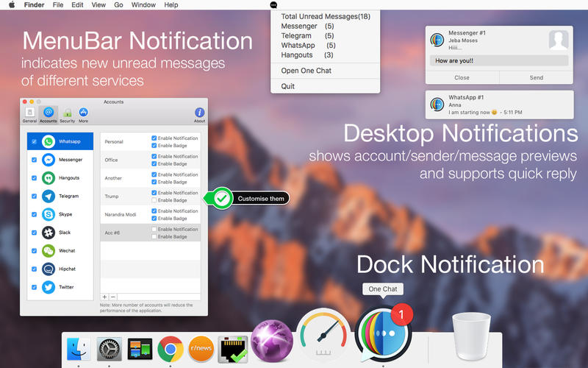Open the Window menu in menu bar
The width and height of the screenshot is (588, 368).
(x=143, y=5)
